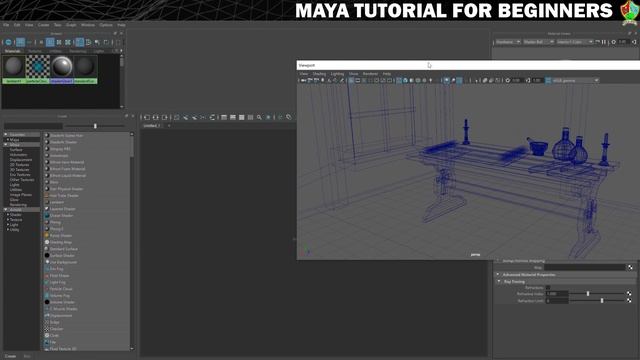Open Shading menu in Viewport window
This screenshot has height=360, width=640.
[x=319, y=74]
